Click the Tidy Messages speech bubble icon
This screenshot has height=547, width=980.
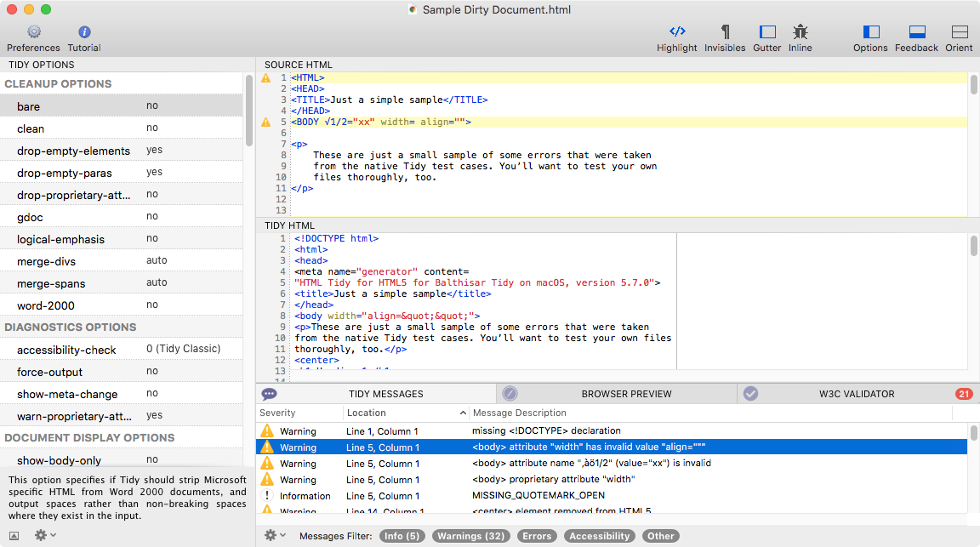(270, 394)
